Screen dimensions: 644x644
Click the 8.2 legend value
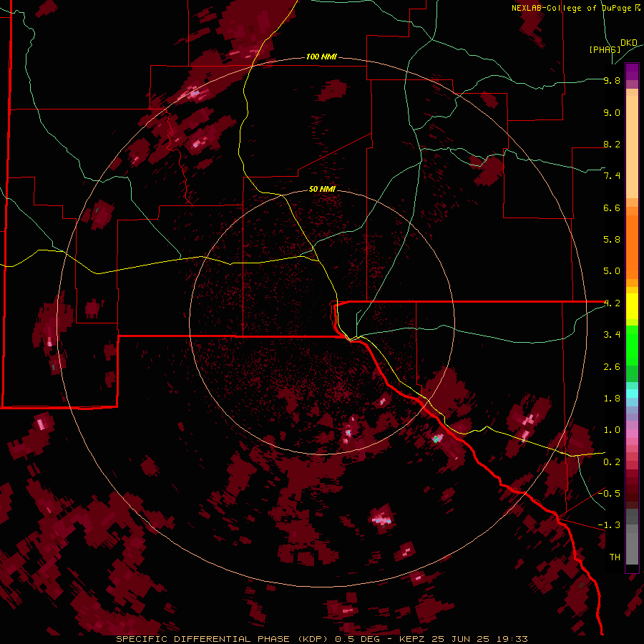(612, 145)
